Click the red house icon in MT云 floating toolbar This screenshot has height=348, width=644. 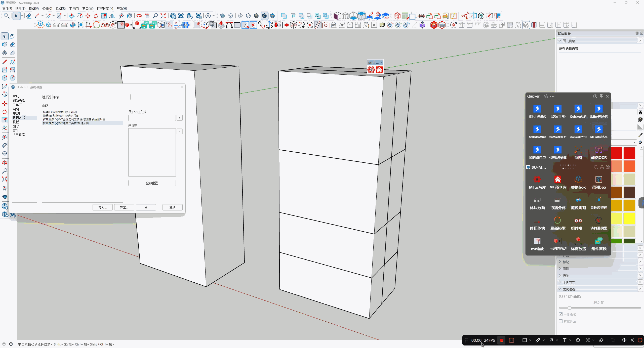click(379, 70)
